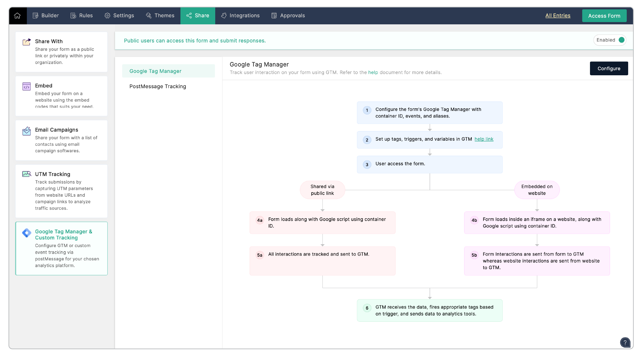Click the home icon in top bar

coord(18,16)
